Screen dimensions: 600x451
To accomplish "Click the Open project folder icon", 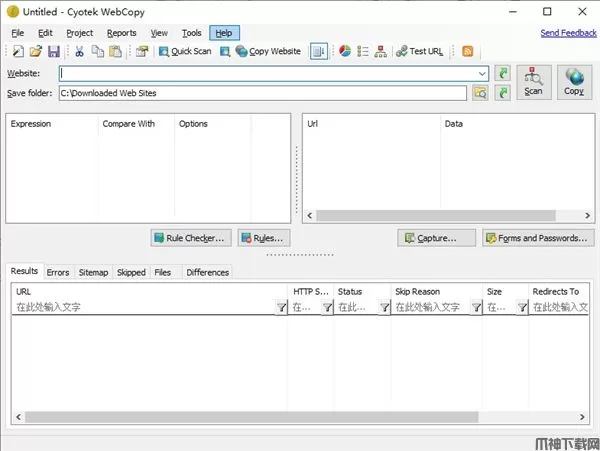I will [35, 51].
